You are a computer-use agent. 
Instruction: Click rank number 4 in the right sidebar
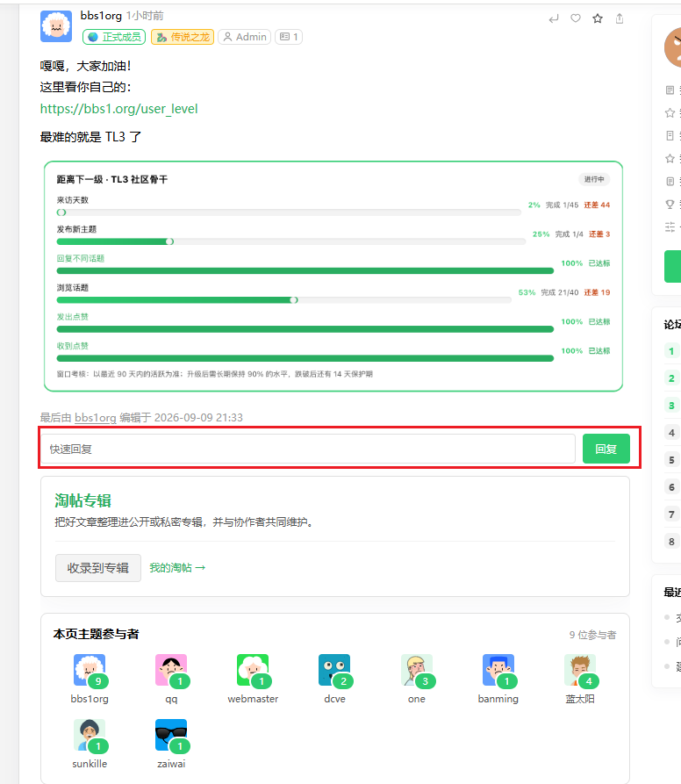671,433
